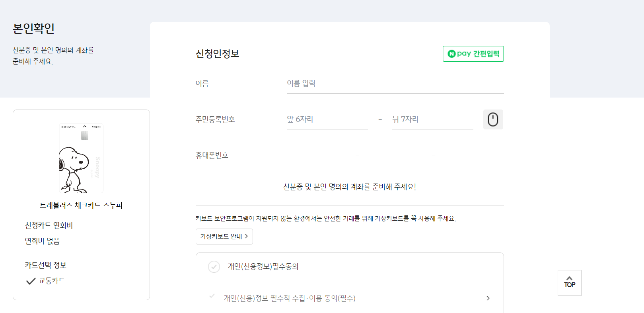644x313 pixels.
Task: Focus the middle 휴대폰번호 phone segment field
Action: pyautogui.click(x=395, y=155)
